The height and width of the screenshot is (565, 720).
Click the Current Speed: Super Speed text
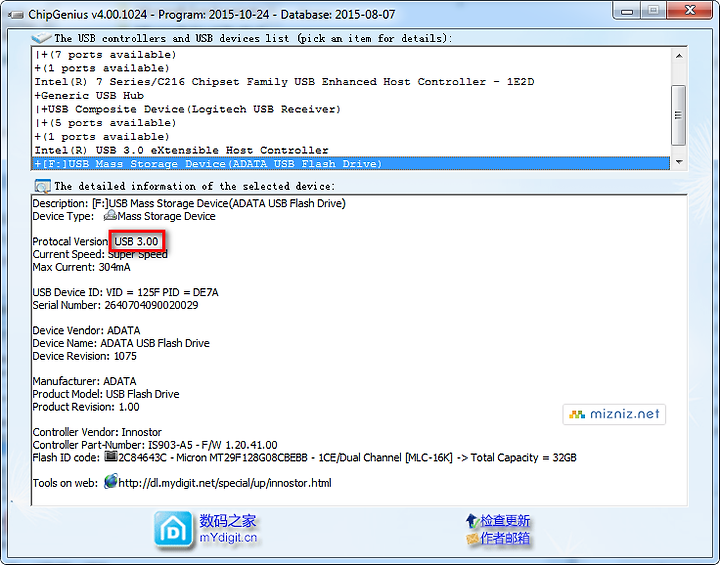click(100, 254)
